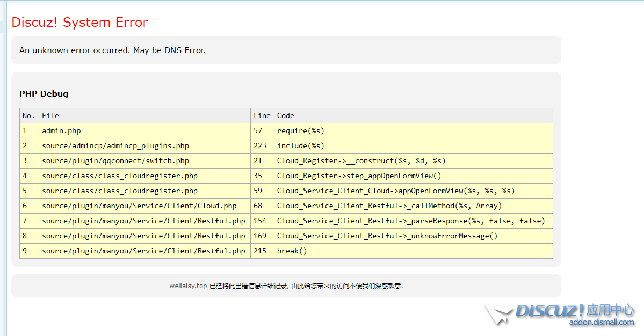This screenshot has width=644, height=336.
Task: Select the _parseResponse code entry
Action: (x=411, y=221)
